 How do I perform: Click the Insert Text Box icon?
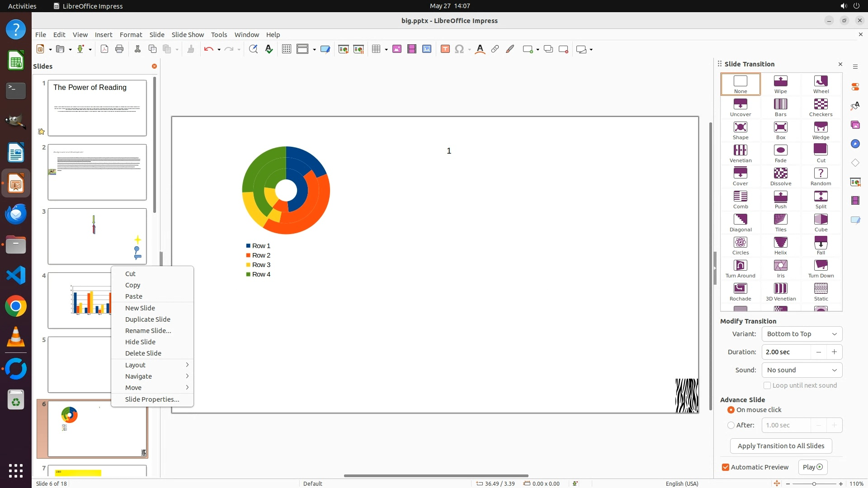point(445,49)
